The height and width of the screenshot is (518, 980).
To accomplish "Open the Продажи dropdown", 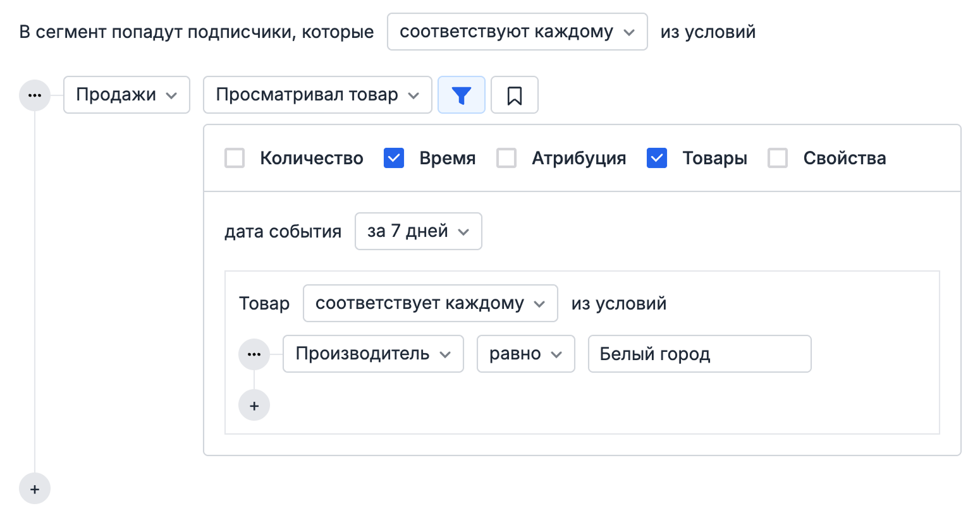I will coord(126,95).
